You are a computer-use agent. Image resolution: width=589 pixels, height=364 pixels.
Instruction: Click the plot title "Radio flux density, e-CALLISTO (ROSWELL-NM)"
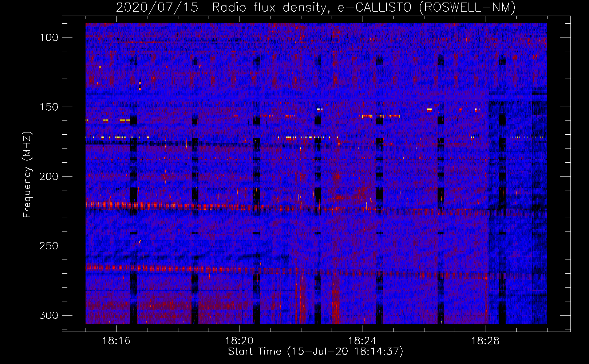(364, 7)
